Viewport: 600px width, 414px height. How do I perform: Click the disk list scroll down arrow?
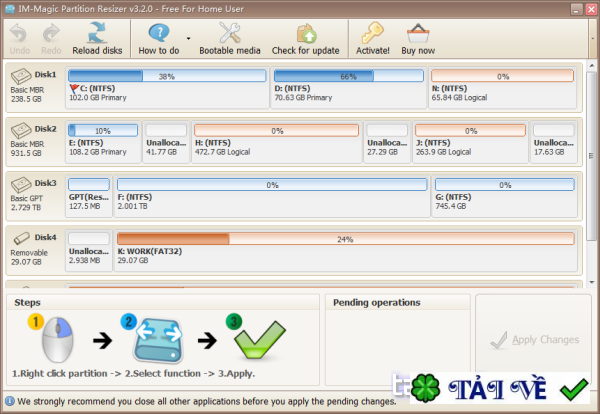pyautogui.click(x=592, y=282)
